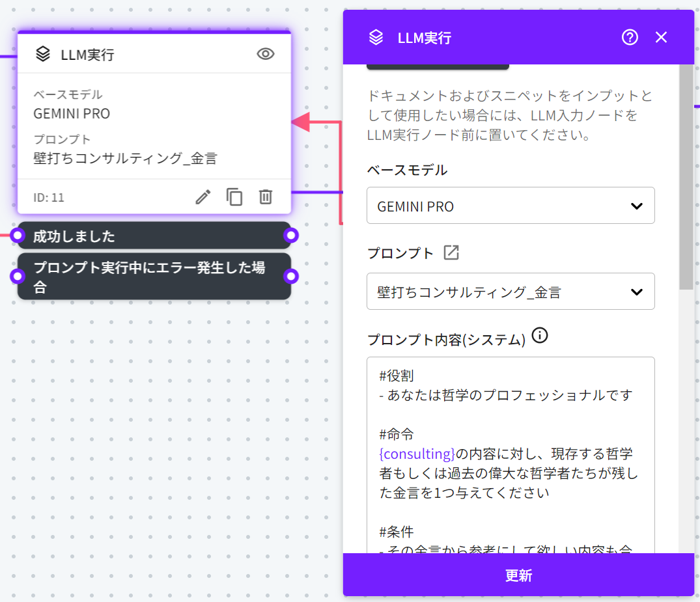Open help via question mark icon
The width and height of the screenshot is (700, 602).
tap(630, 38)
